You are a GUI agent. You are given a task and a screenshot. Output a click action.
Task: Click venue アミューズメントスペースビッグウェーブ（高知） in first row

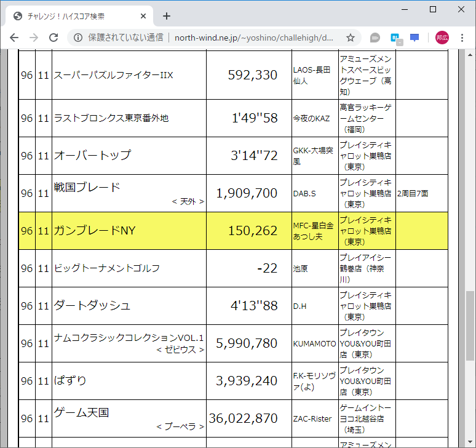click(x=365, y=75)
